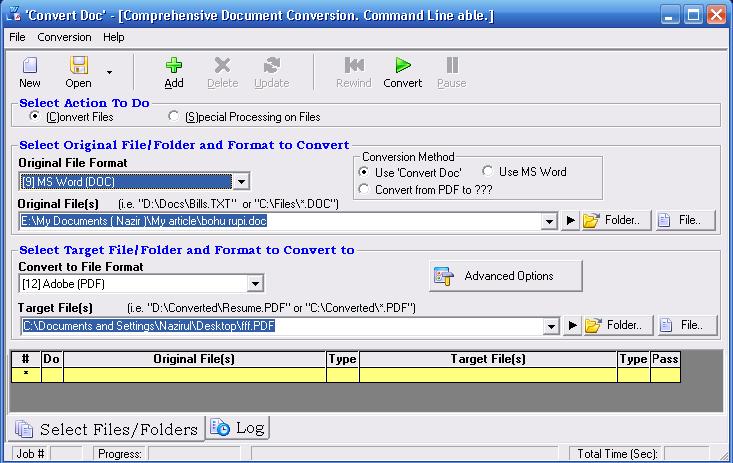
Task: Open the Convert to File Format dropdown
Action: coord(255,283)
